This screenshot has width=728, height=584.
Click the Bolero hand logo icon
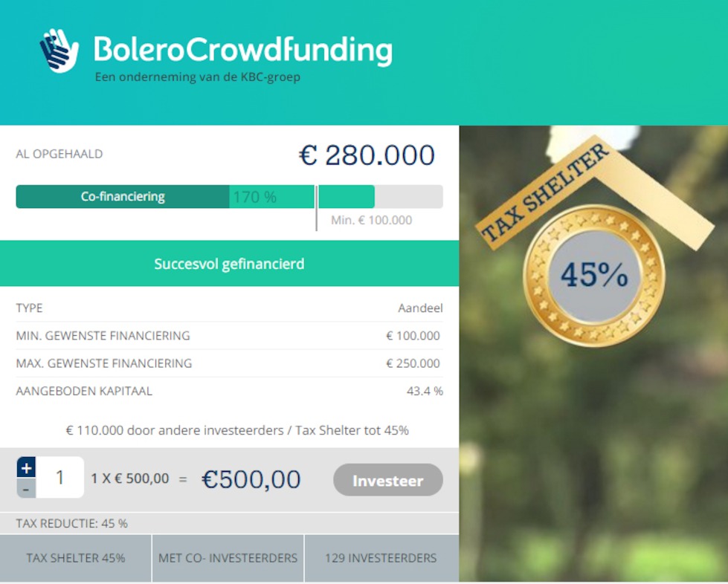(x=59, y=51)
